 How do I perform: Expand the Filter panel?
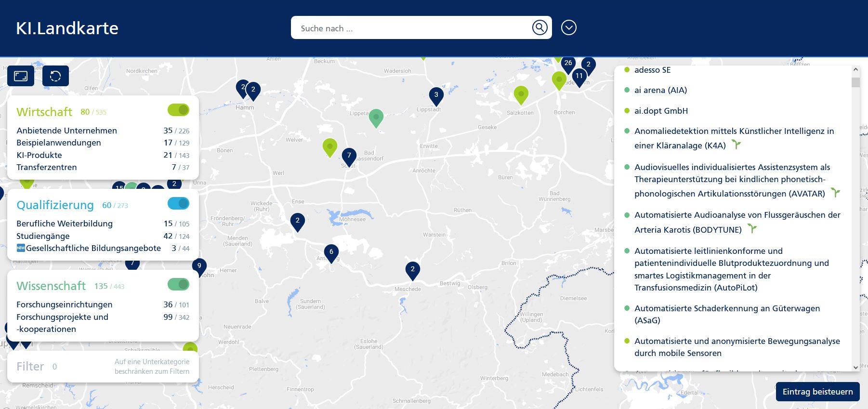(30, 367)
